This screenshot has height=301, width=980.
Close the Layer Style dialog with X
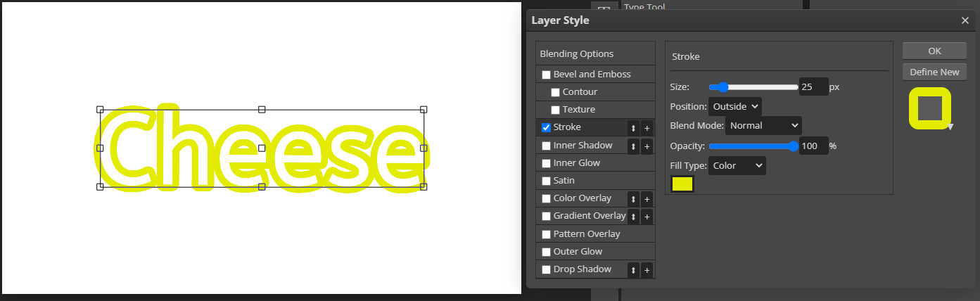click(x=965, y=20)
